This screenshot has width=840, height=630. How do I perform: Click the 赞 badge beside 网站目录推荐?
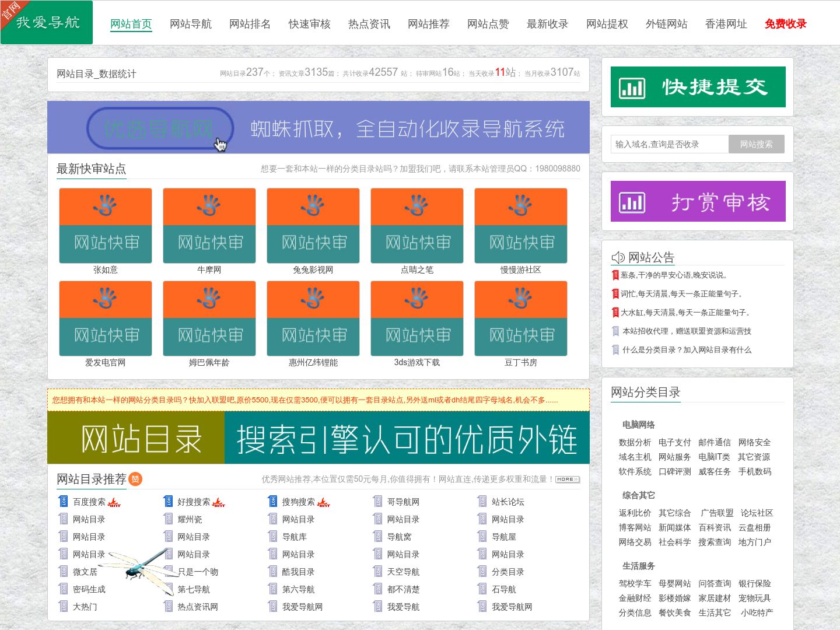[x=135, y=479]
